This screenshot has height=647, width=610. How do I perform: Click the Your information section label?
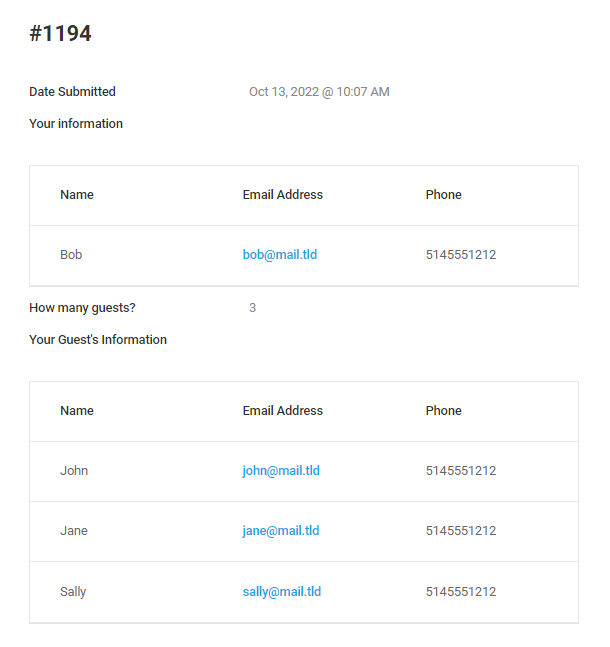tap(76, 124)
